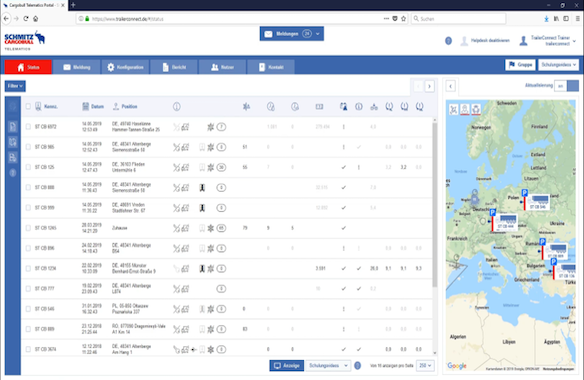Switch to the Bericht tab
Viewport: 584px width, 380px height.
point(174,67)
